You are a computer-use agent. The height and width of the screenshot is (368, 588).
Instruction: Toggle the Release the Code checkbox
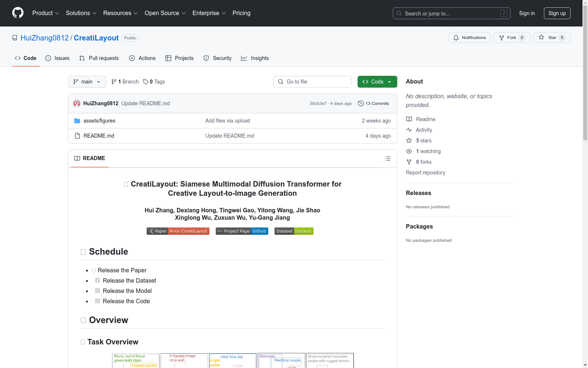pyautogui.click(x=97, y=301)
